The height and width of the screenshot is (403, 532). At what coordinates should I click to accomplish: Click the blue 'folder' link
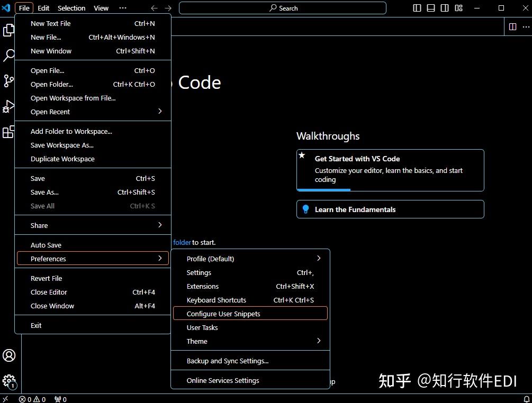coord(182,242)
